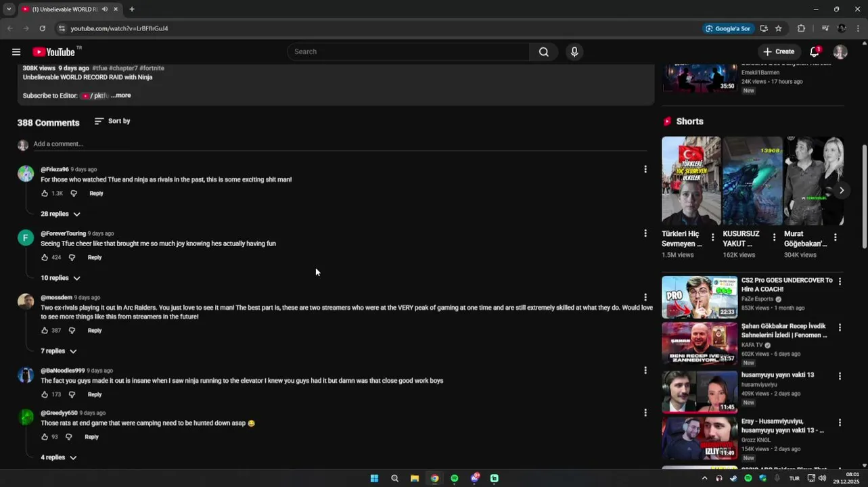Dislike the comment by @Greedyy650
Image resolution: width=868 pixels, height=487 pixels.
pos(68,437)
